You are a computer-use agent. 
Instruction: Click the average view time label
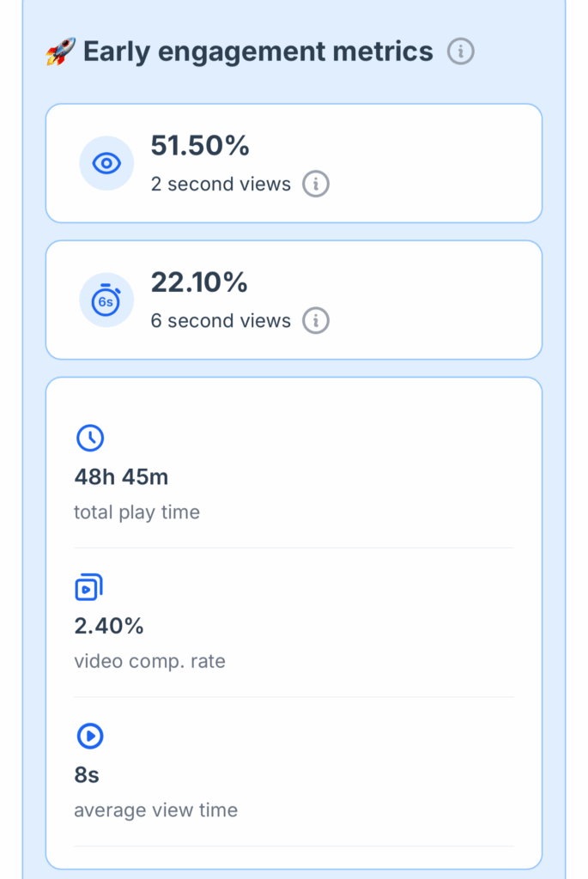(x=155, y=810)
